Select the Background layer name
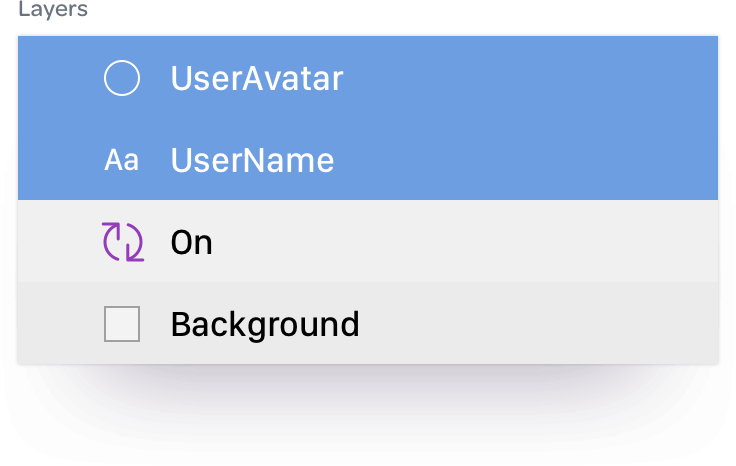736x466 pixels. tap(265, 325)
